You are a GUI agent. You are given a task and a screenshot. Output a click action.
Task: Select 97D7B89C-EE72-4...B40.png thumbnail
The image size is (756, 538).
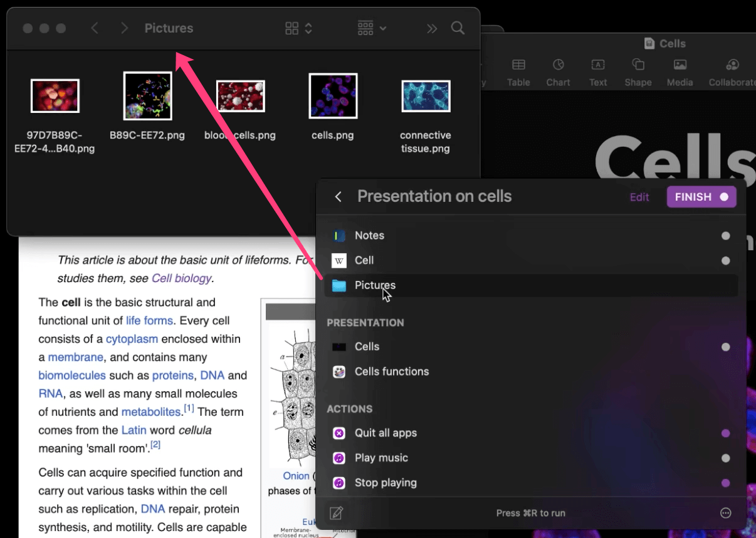pos(55,96)
